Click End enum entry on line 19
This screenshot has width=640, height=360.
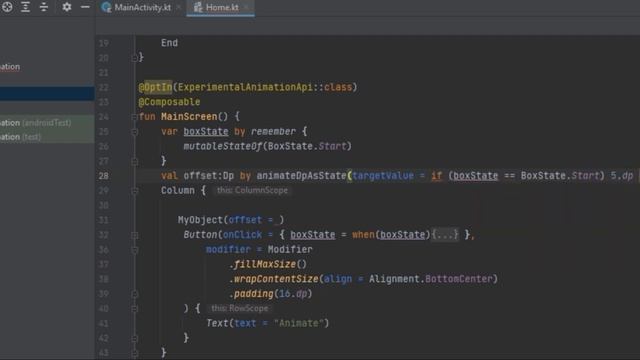tap(169, 43)
